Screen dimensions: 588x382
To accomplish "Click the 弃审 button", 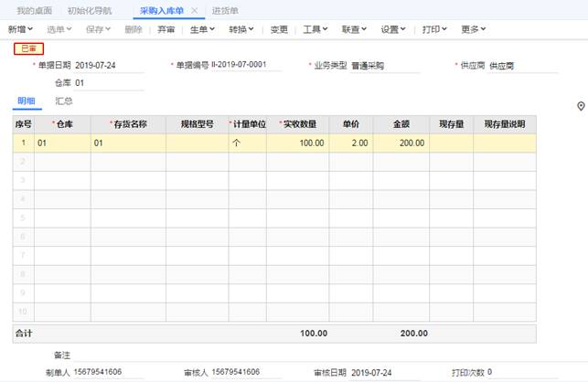I will click(166, 29).
